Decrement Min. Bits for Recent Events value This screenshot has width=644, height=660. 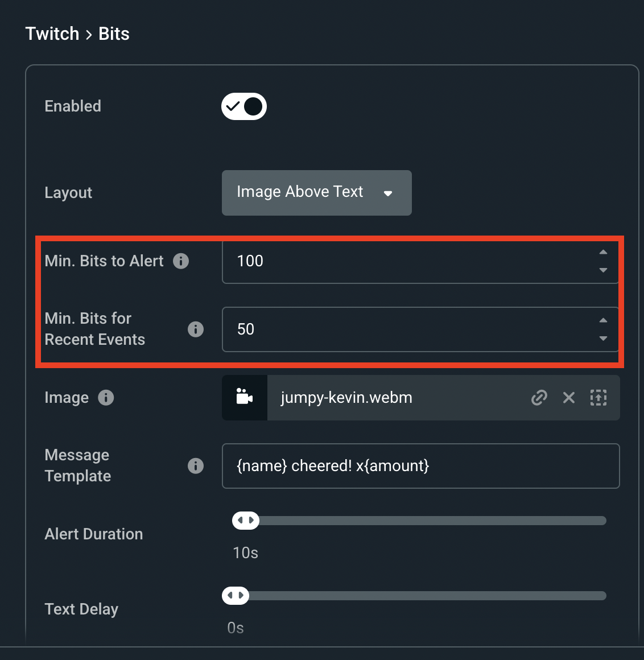click(603, 339)
